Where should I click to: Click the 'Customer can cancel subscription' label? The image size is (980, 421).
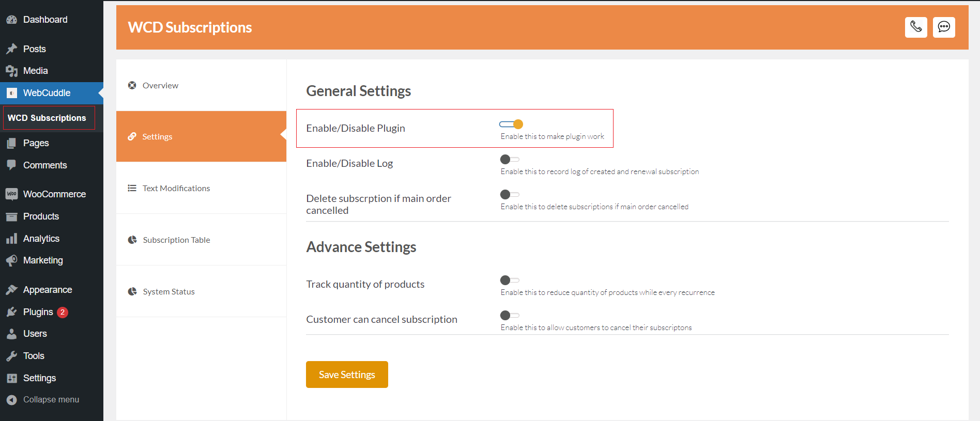coord(381,319)
